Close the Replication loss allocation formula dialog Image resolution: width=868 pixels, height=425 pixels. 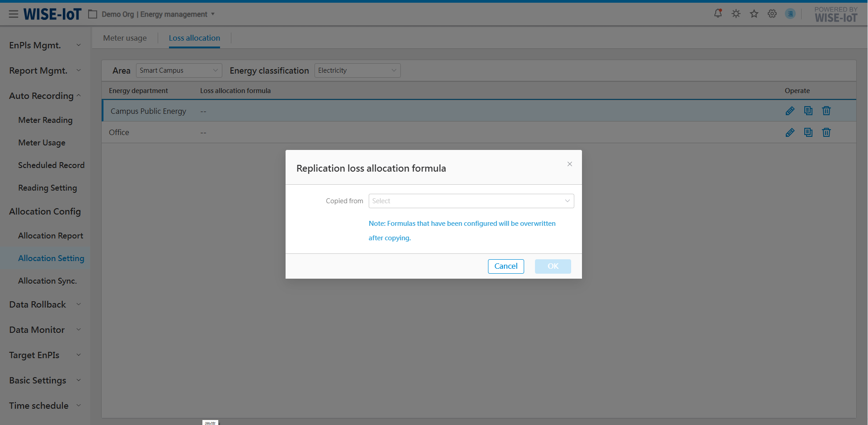(569, 164)
